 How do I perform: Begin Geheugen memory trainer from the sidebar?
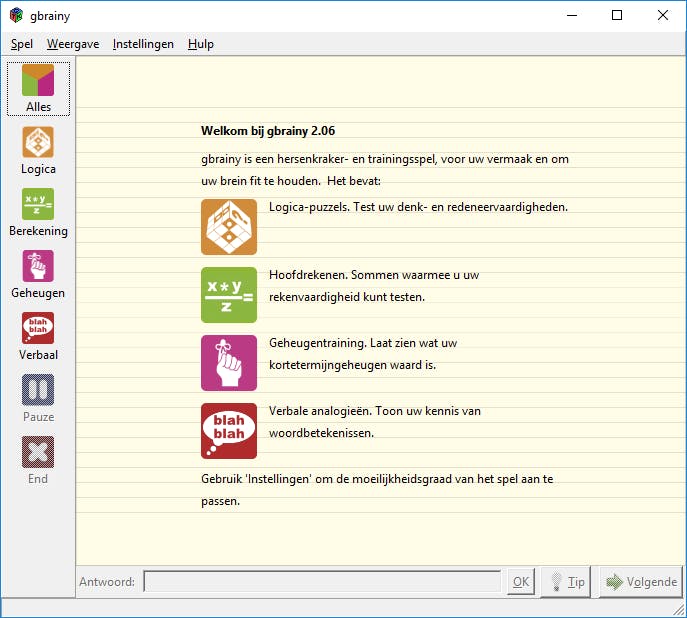(38, 275)
